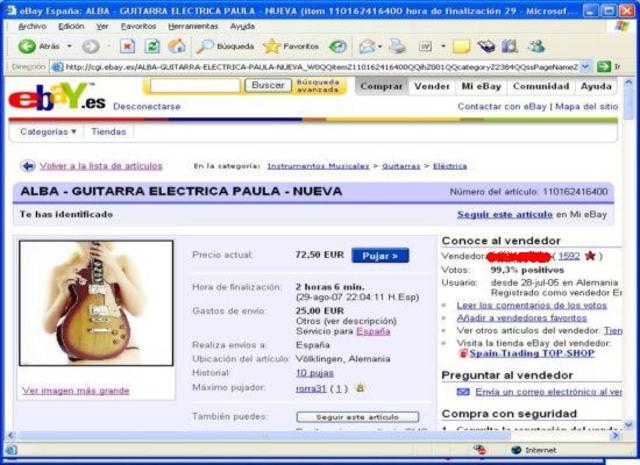Click seller feedback score 1592

[569, 256]
